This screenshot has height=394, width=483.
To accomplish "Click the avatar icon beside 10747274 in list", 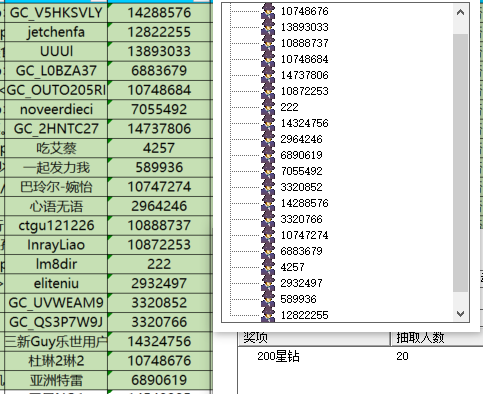I will tap(268, 235).
